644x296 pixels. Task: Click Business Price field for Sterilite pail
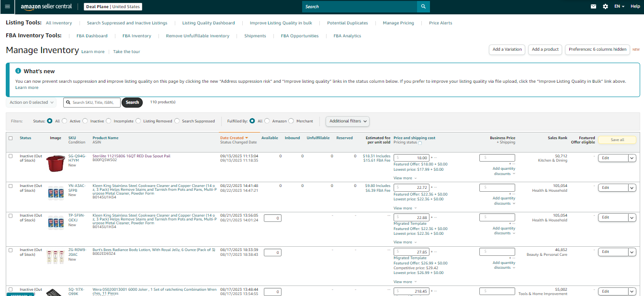[497, 158]
